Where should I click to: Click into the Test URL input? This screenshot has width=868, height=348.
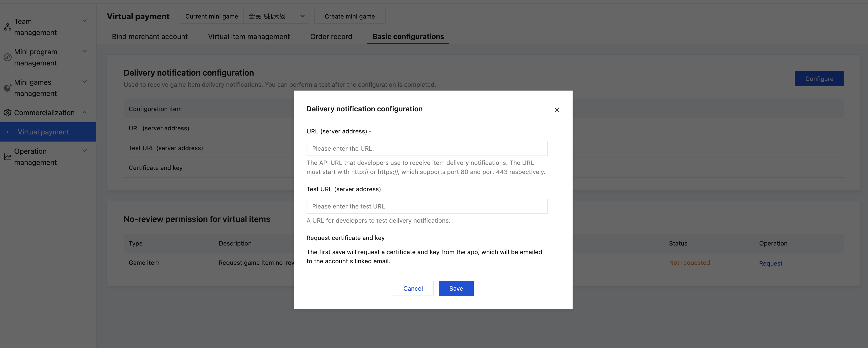(x=427, y=206)
